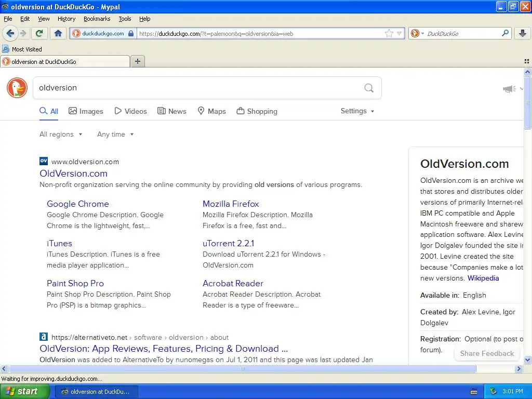The image size is (532, 399).
Task: Reload the page with the refresh icon
Action: 39,33
